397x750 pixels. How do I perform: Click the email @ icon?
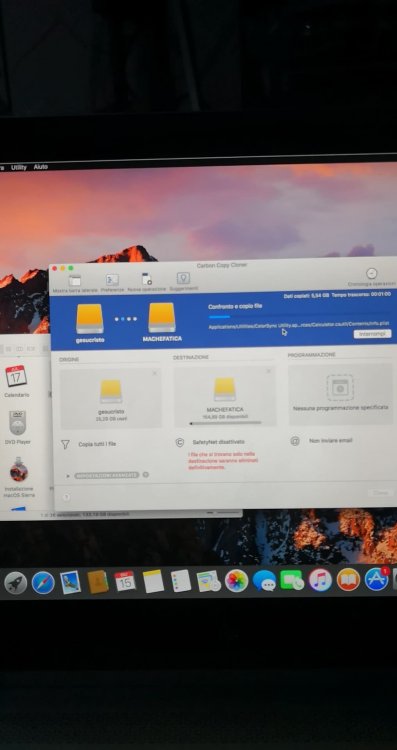(x=295, y=441)
